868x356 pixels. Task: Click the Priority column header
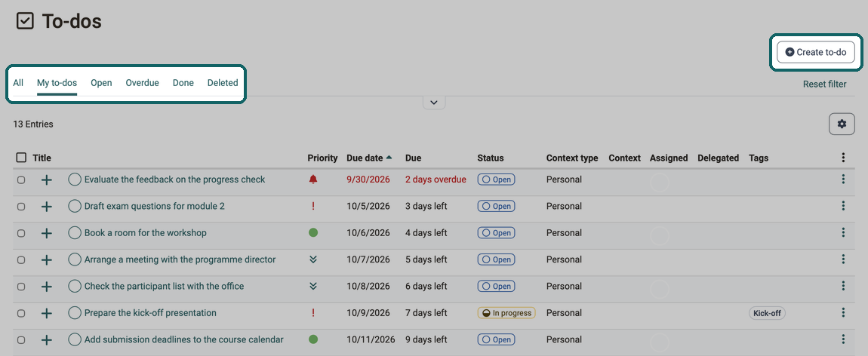point(322,158)
